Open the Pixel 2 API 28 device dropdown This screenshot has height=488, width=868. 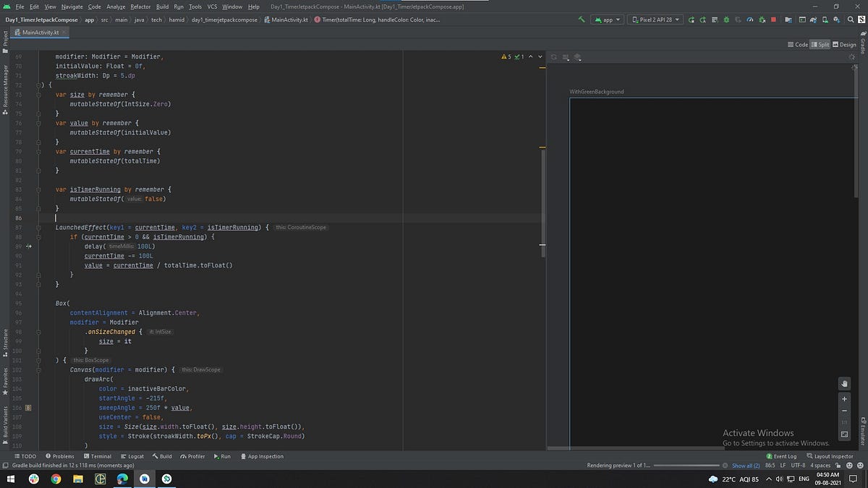tap(656, 20)
